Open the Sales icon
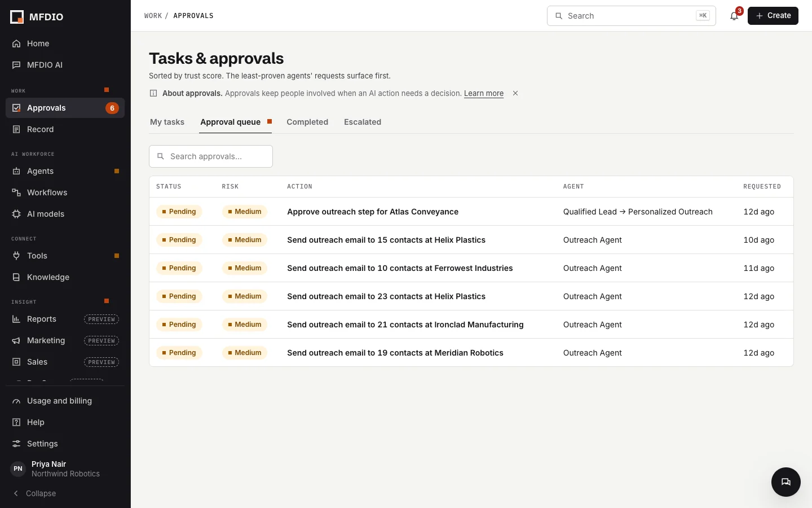The height and width of the screenshot is (508, 812). [16, 362]
